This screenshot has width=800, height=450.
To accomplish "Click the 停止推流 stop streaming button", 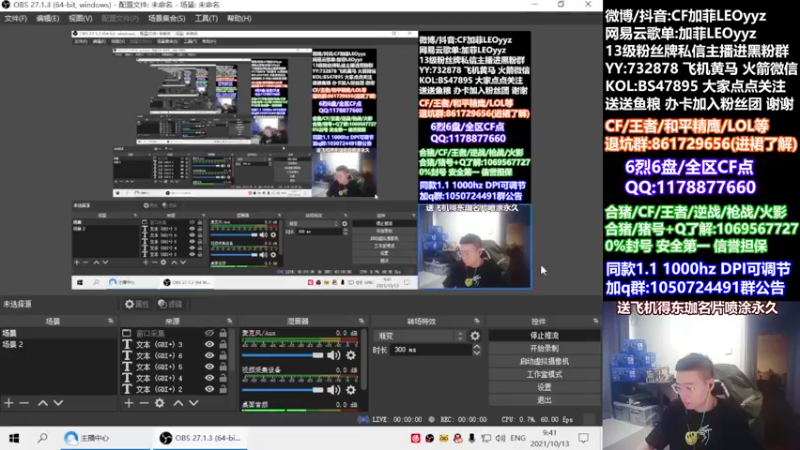I will point(544,336).
